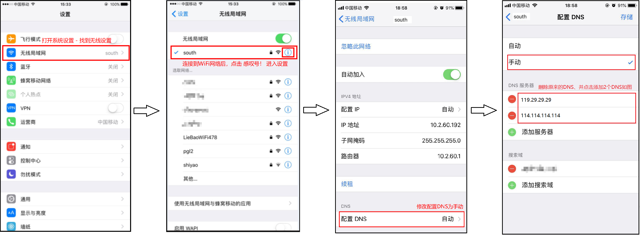Tap the info icon for LieBaoWiFi478
Screen dimensions: 644x235
pyautogui.click(x=288, y=137)
